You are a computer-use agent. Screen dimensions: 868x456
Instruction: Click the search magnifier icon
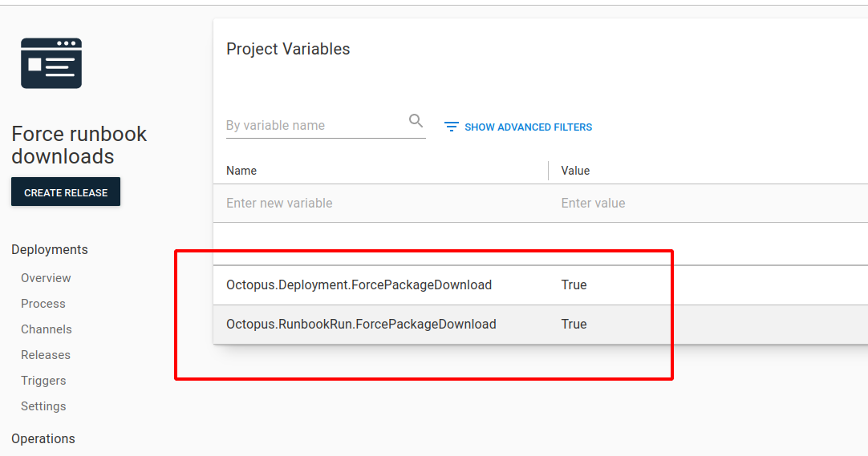416,120
